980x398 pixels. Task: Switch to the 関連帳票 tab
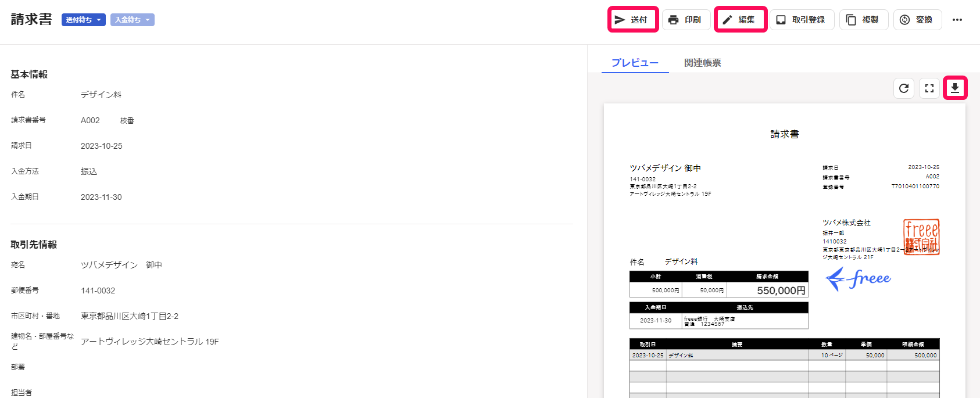pos(703,63)
